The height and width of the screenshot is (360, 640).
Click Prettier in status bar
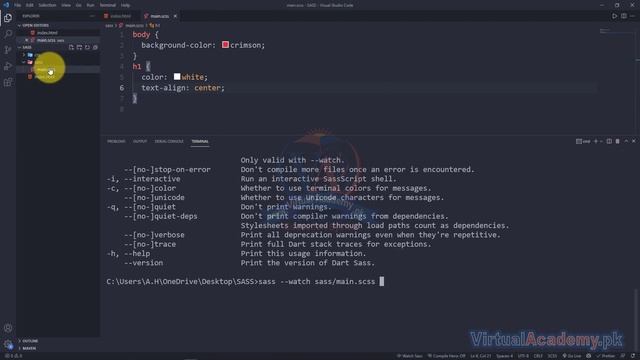click(605, 356)
